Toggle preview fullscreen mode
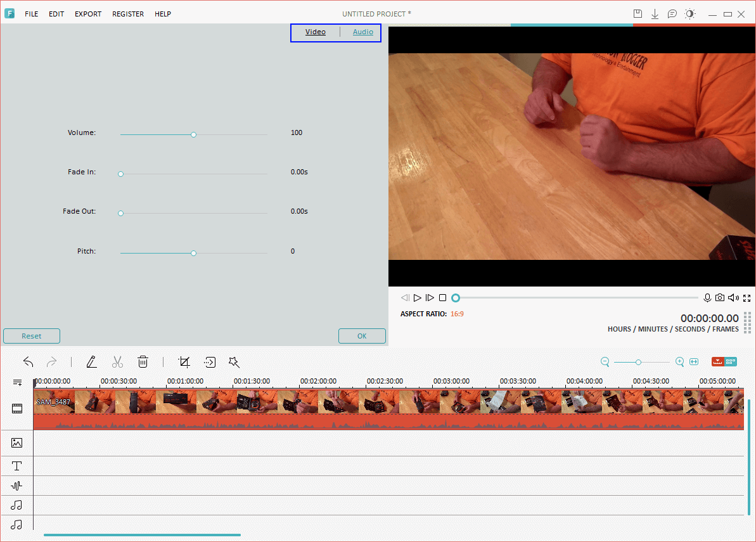 click(746, 298)
